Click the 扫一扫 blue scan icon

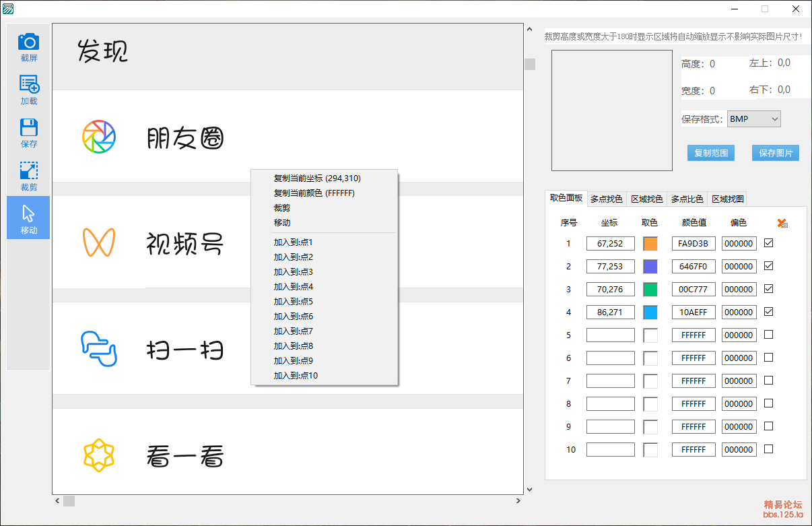(99, 349)
